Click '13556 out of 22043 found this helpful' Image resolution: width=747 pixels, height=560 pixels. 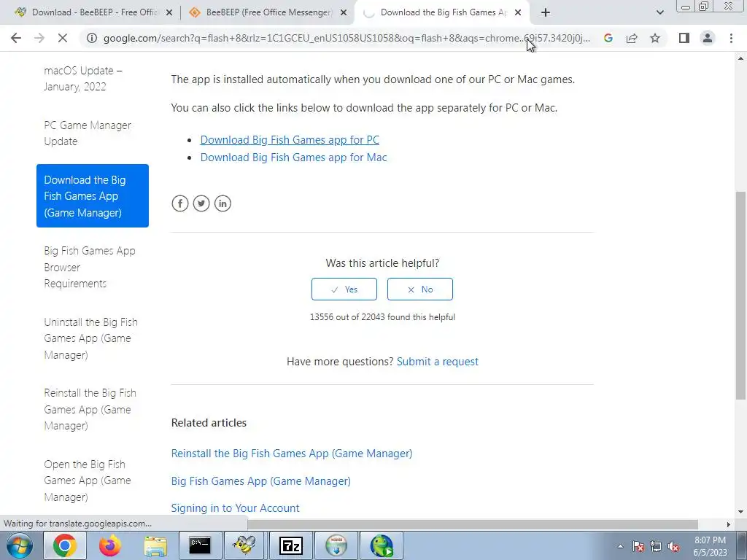pyautogui.click(x=382, y=317)
